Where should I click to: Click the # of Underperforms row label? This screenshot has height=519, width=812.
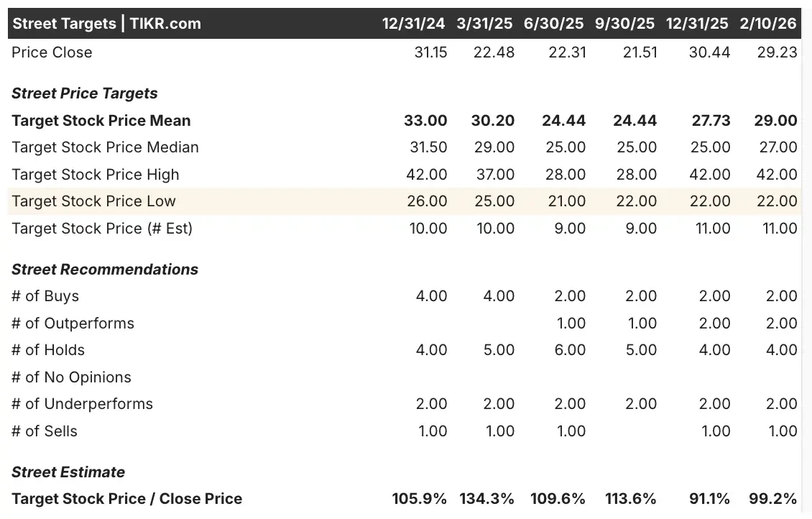point(82,404)
